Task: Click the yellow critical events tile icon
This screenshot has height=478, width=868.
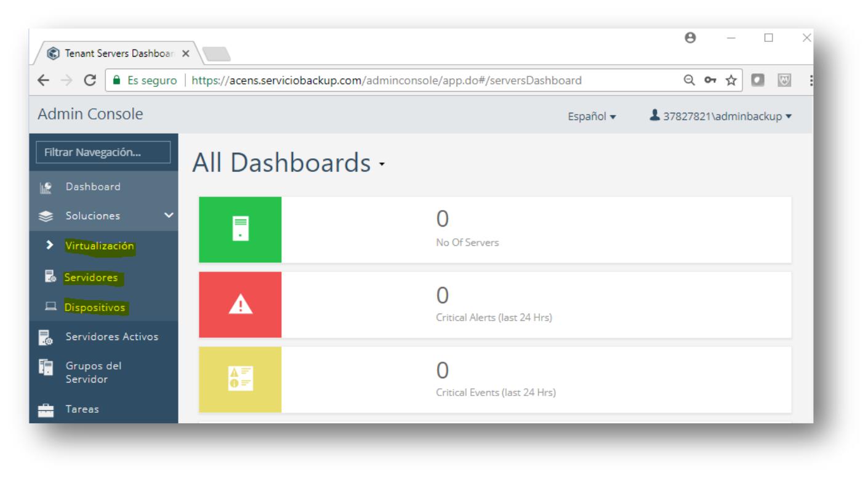Action: [x=240, y=379]
